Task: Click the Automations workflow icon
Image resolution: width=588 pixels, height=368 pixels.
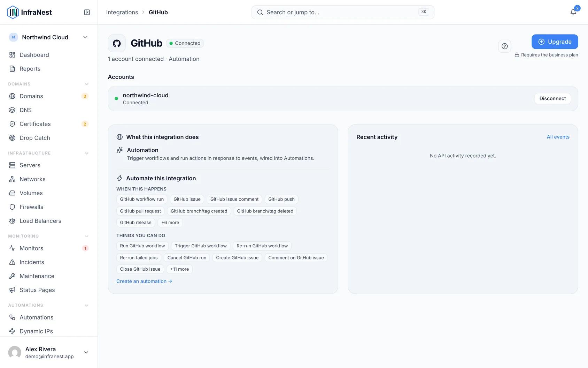Action: click(x=12, y=317)
